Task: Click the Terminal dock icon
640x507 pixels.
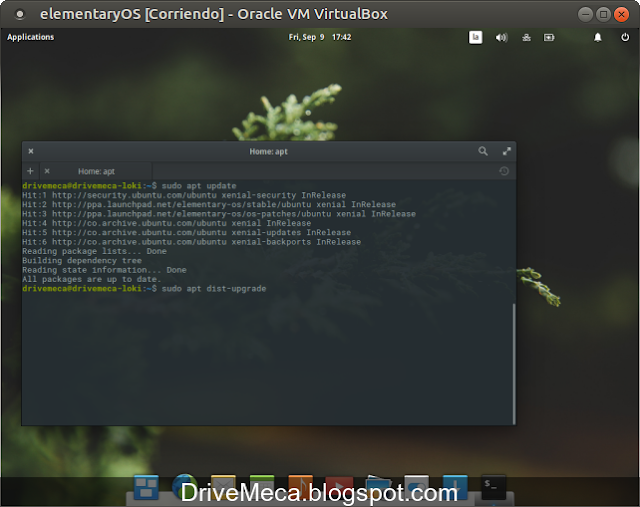Action: pyautogui.click(x=493, y=487)
